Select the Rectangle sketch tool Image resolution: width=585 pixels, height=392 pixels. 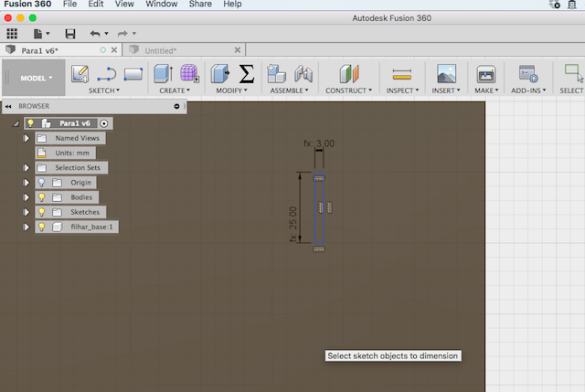click(133, 74)
